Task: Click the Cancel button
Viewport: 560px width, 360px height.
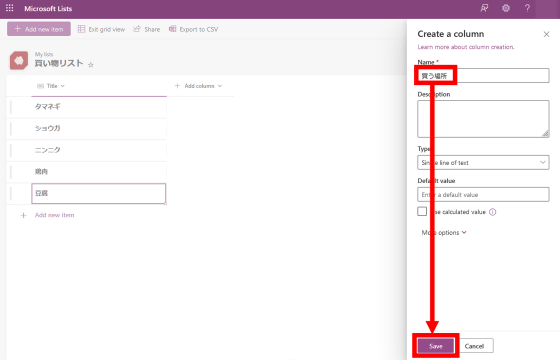Action: pos(474,346)
